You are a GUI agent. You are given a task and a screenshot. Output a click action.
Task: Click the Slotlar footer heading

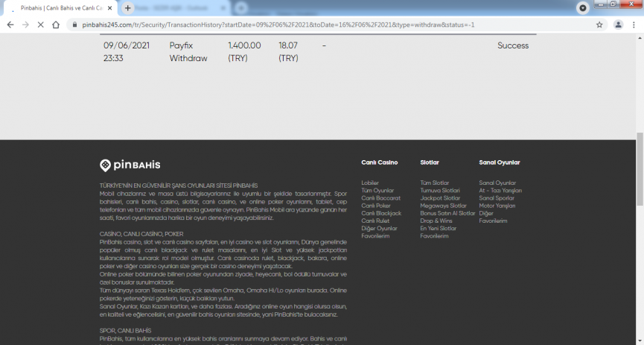430,162
